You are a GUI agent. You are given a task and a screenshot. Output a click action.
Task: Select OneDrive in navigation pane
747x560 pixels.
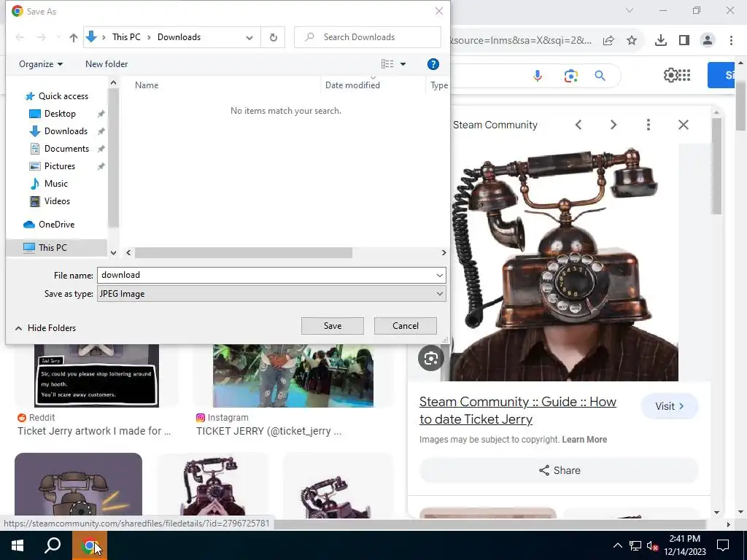tap(56, 225)
